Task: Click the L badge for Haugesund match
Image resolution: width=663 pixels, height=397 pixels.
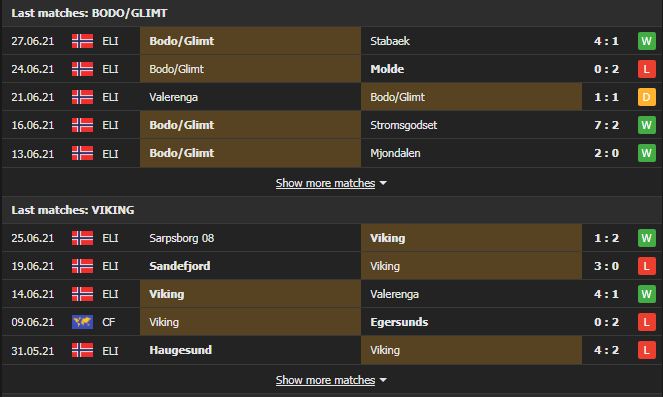Action: pos(646,350)
